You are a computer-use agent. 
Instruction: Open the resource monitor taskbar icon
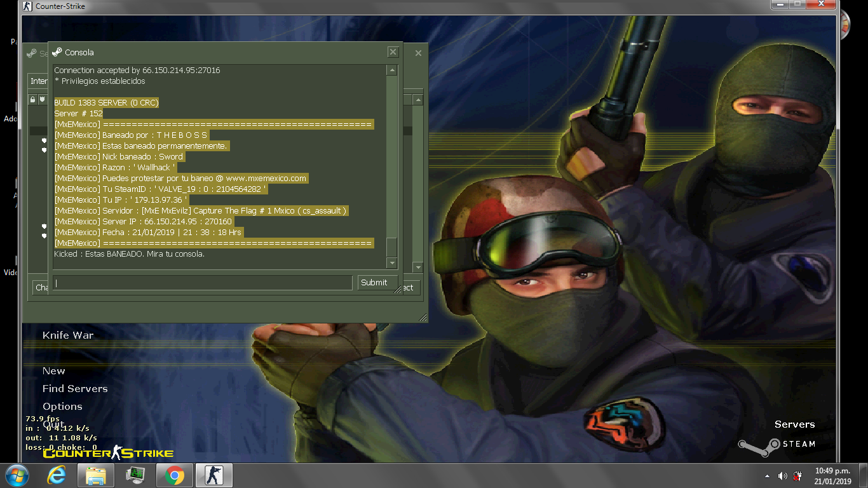tap(135, 475)
